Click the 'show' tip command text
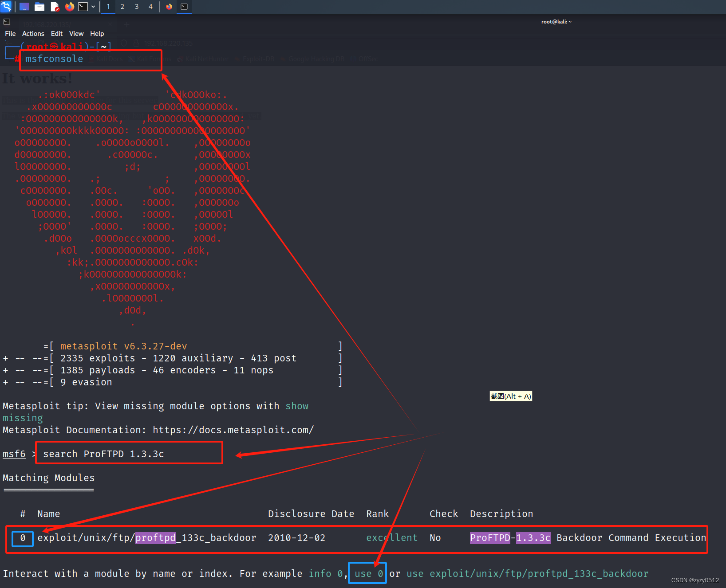This screenshot has height=588, width=726. (297, 406)
